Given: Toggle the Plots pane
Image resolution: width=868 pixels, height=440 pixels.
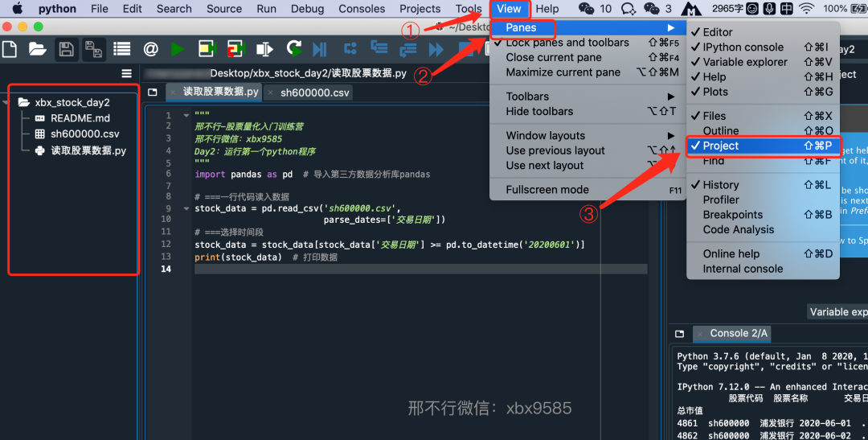Looking at the screenshot, I should click(x=763, y=92).
